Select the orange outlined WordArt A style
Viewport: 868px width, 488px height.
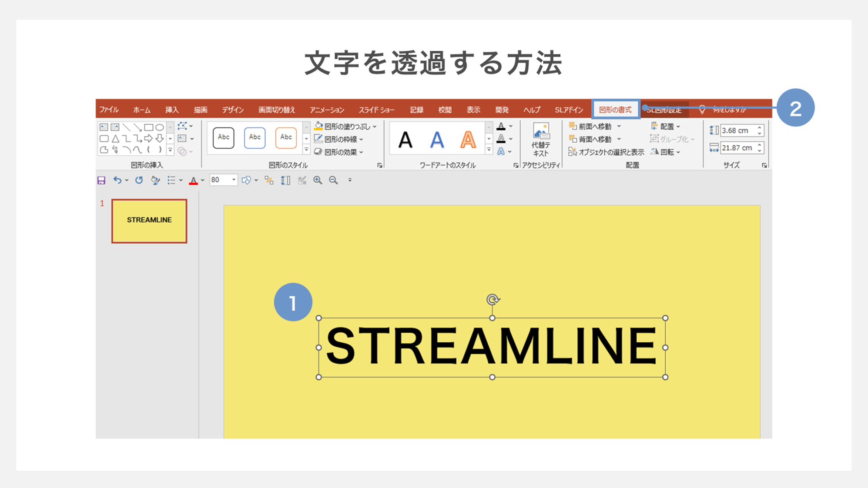[x=468, y=140]
